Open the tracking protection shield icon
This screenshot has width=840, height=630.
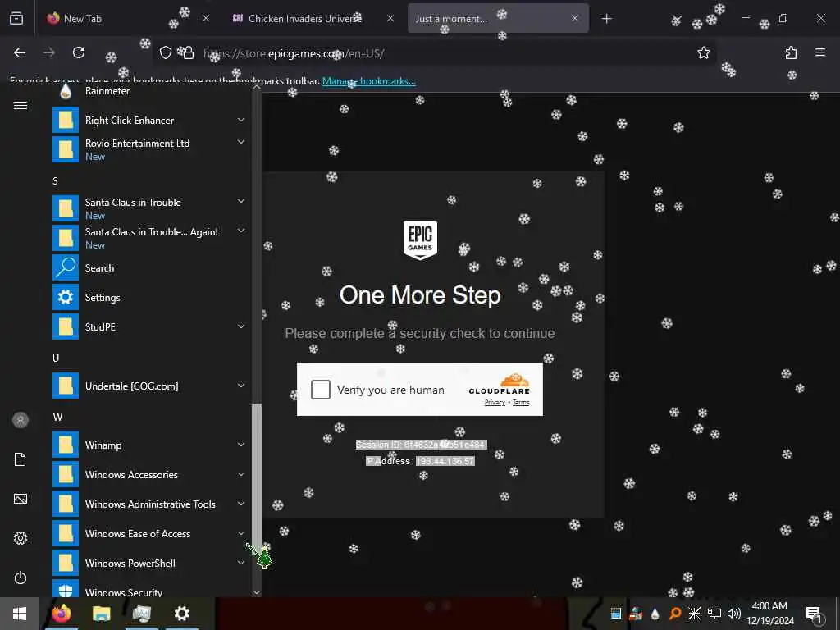coord(166,52)
